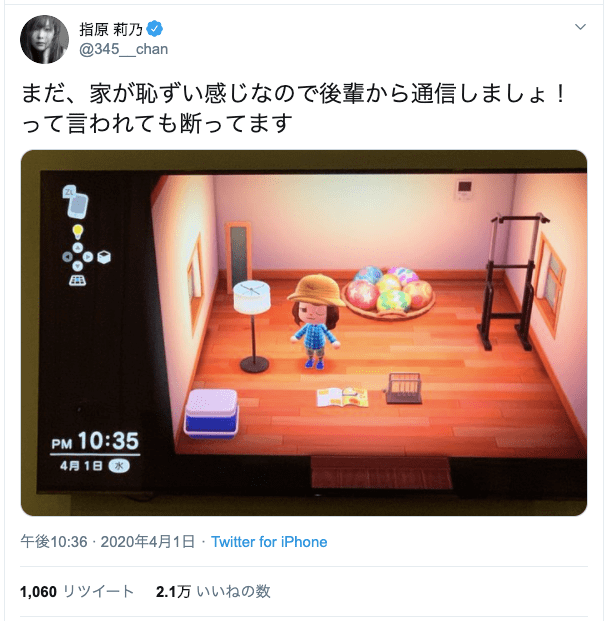Open the @345__chan handle link
This screenshot has height=621, width=611.
click(x=124, y=49)
